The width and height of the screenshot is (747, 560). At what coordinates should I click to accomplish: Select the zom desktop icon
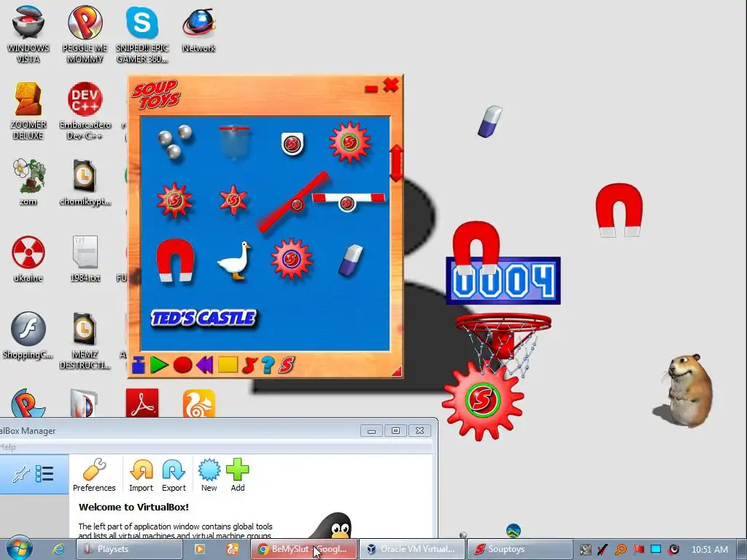coord(28,182)
